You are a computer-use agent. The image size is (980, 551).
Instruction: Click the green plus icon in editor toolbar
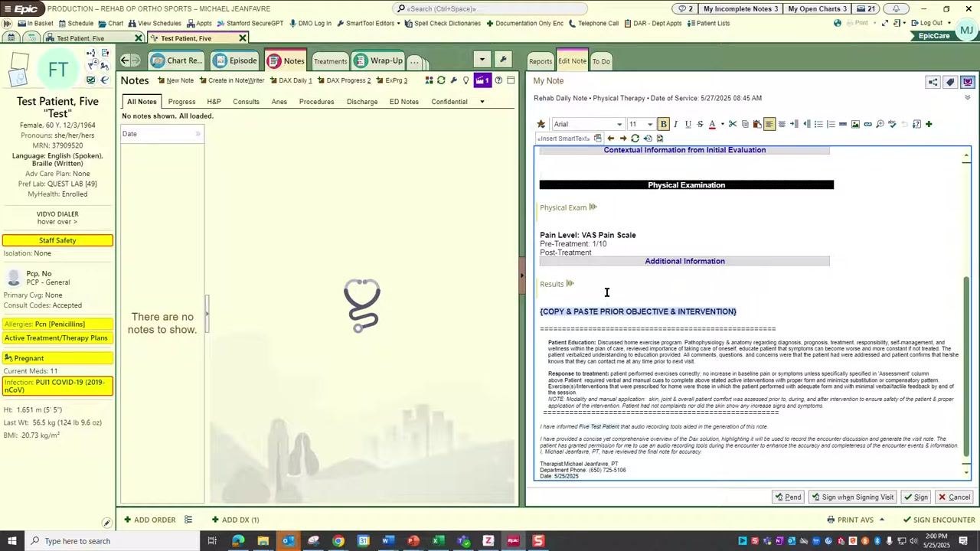click(x=929, y=124)
